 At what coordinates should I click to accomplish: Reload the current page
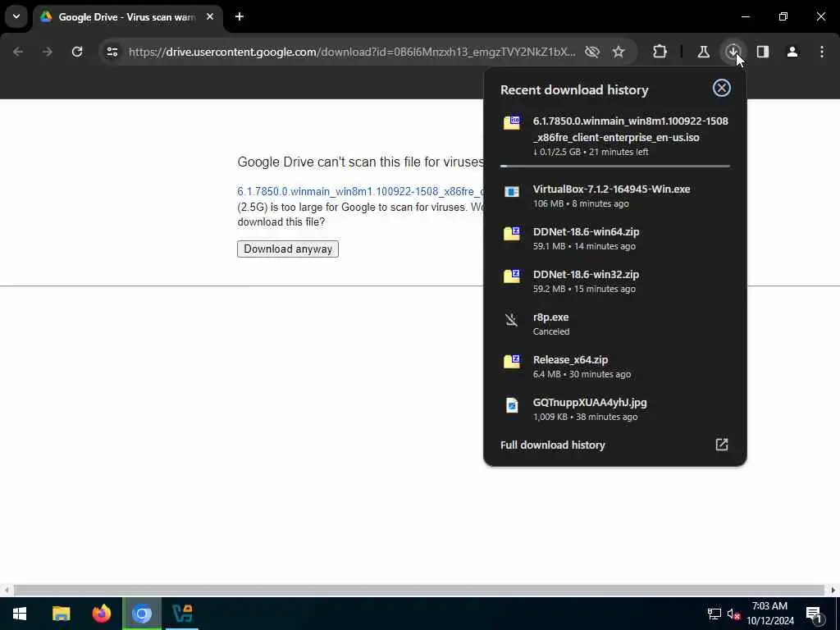77,52
